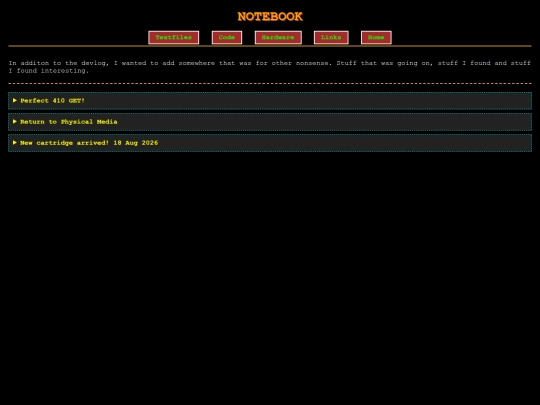The height and width of the screenshot is (405, 540).
Task: Click the 'Perfect 410 GET!' title text
Action: [52, 101]
